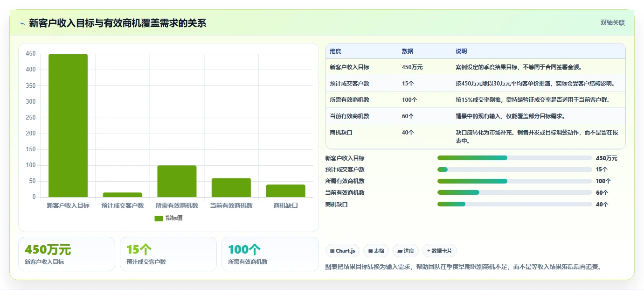This screenshot has height=290, width=644.
Task: Toggle the 指标值 legend color box
Action: tap(159, 218)
